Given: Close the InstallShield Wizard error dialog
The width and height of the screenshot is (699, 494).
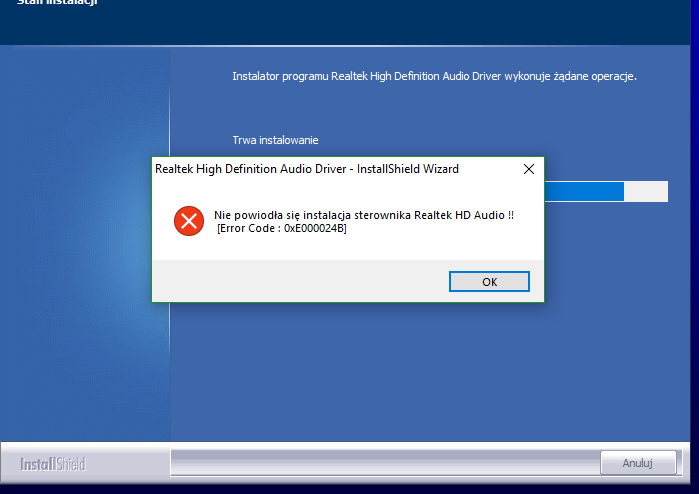Looking at the screenshot, I should 529,169.
